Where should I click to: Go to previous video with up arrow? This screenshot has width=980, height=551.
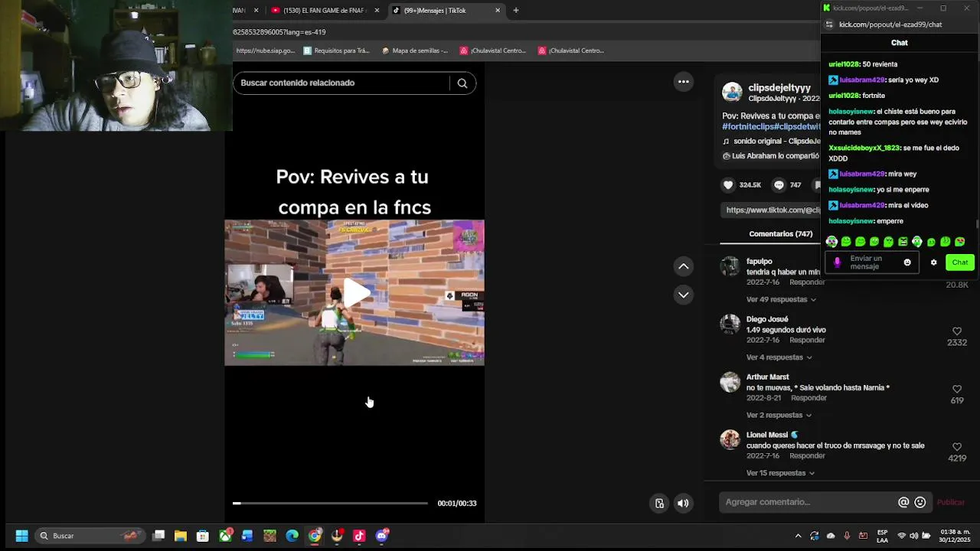tap(684, 266)
